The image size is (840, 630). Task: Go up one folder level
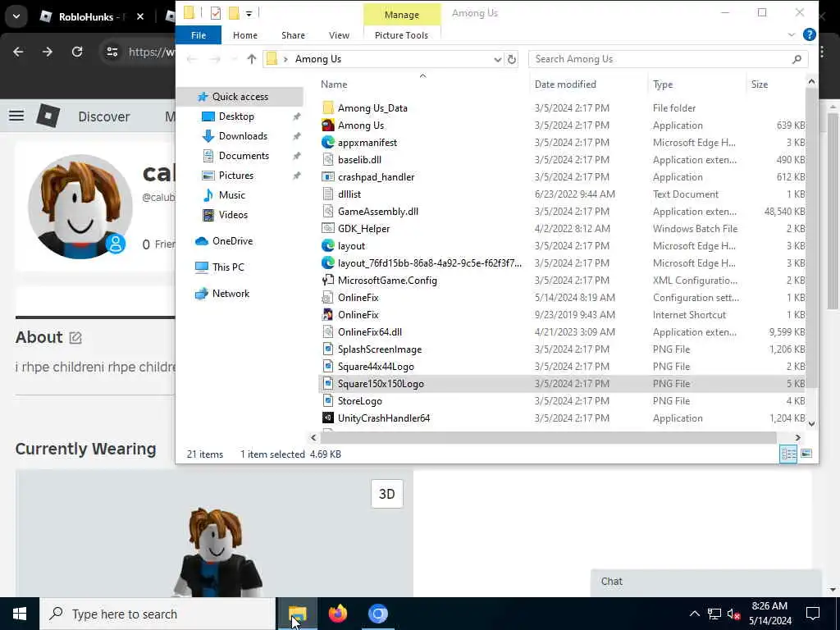point(251,59)
